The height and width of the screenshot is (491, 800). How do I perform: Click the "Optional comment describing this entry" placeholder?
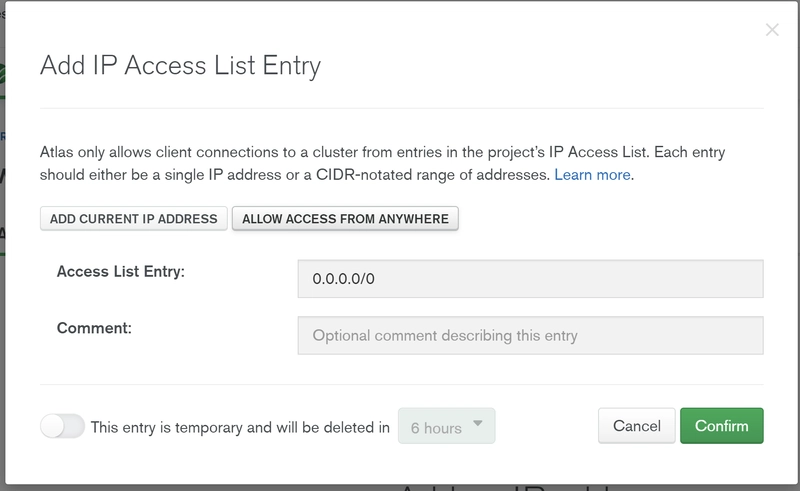[445, 336]
